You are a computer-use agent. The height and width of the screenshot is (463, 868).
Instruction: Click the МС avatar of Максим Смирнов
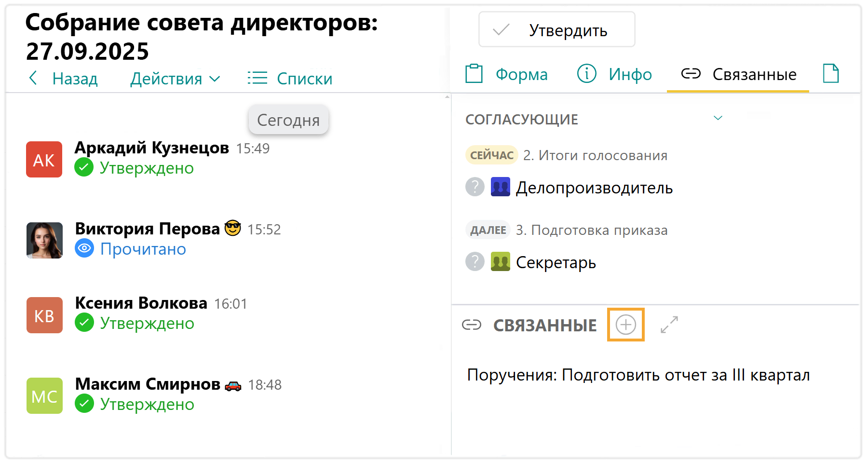44,396
